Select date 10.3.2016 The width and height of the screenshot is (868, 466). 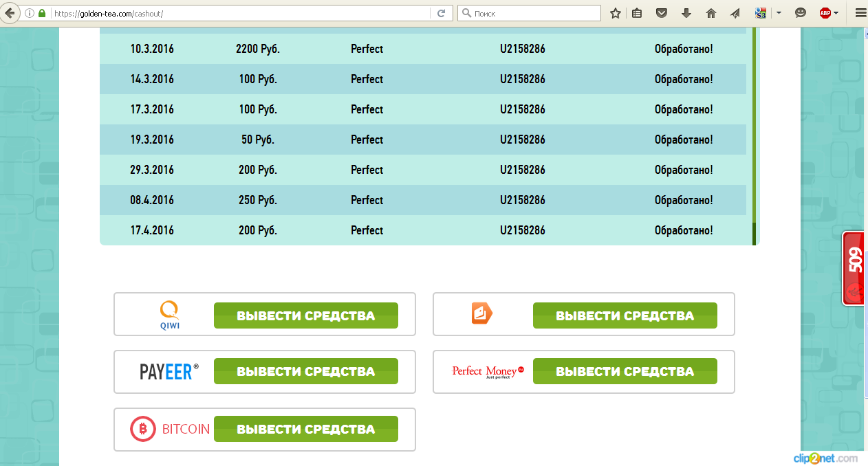(x=152, y=49)
